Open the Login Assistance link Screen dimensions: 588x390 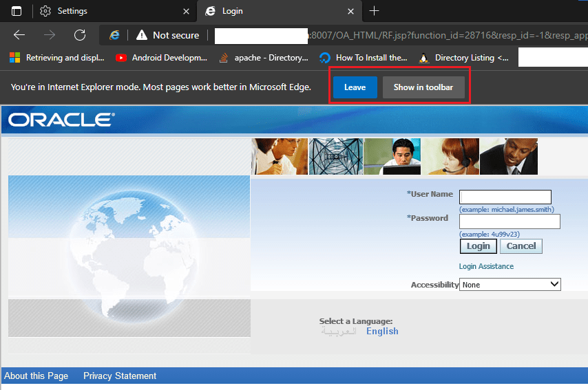(486, 266)
